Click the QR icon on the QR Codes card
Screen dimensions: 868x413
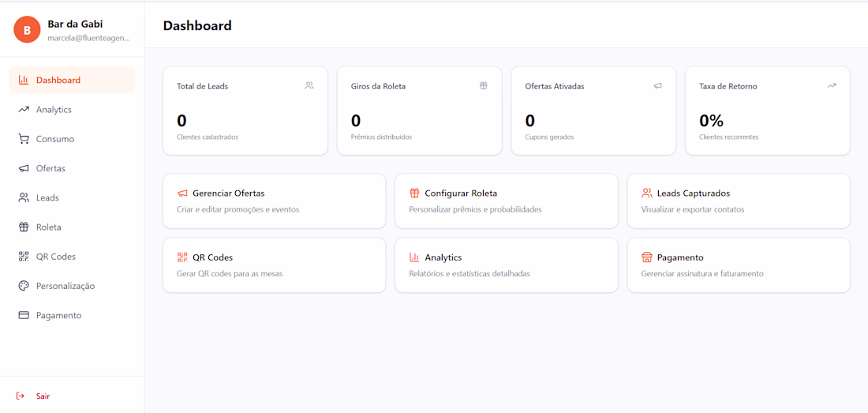tap(182, 257)
